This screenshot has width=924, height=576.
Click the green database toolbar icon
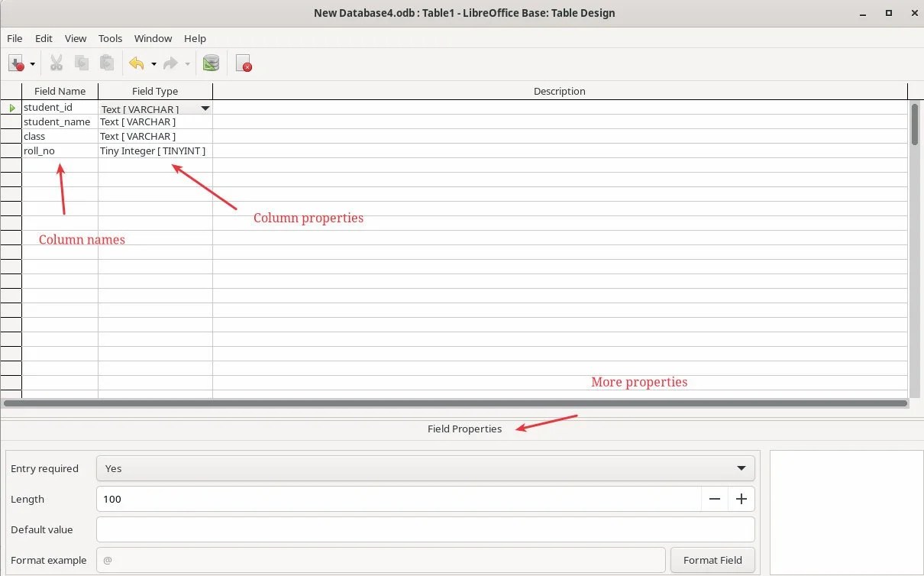pos(211,63)
